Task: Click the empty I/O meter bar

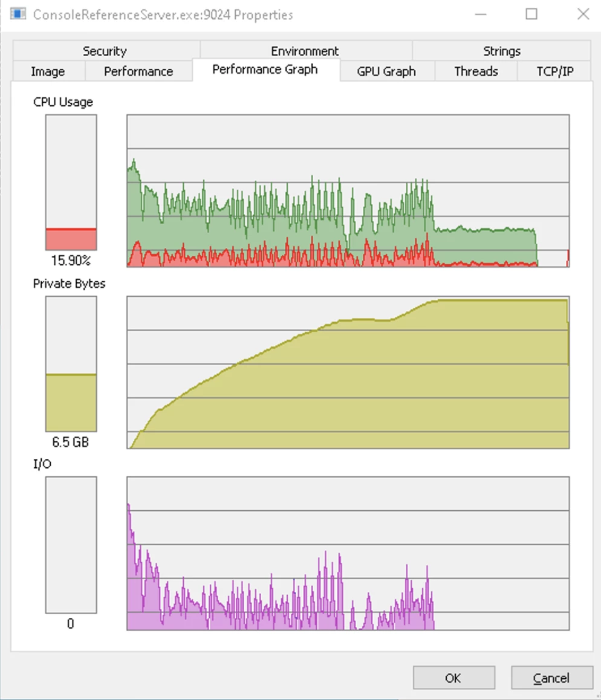Action: tap(71, 545)
